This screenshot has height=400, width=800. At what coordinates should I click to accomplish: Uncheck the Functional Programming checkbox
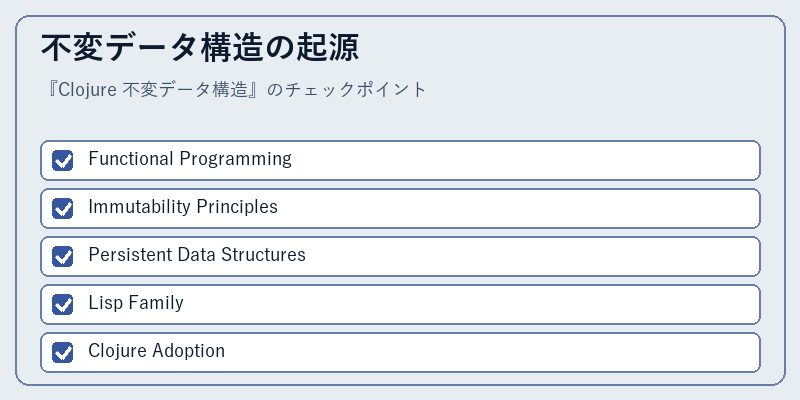pyautogui.click(x=62, y=160)
